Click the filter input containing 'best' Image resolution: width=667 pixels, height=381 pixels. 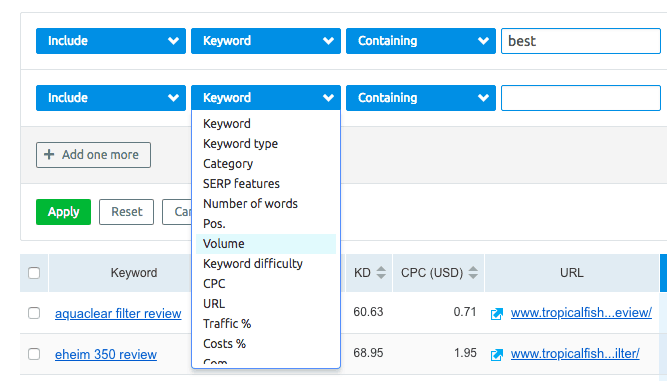pos(581,41)
